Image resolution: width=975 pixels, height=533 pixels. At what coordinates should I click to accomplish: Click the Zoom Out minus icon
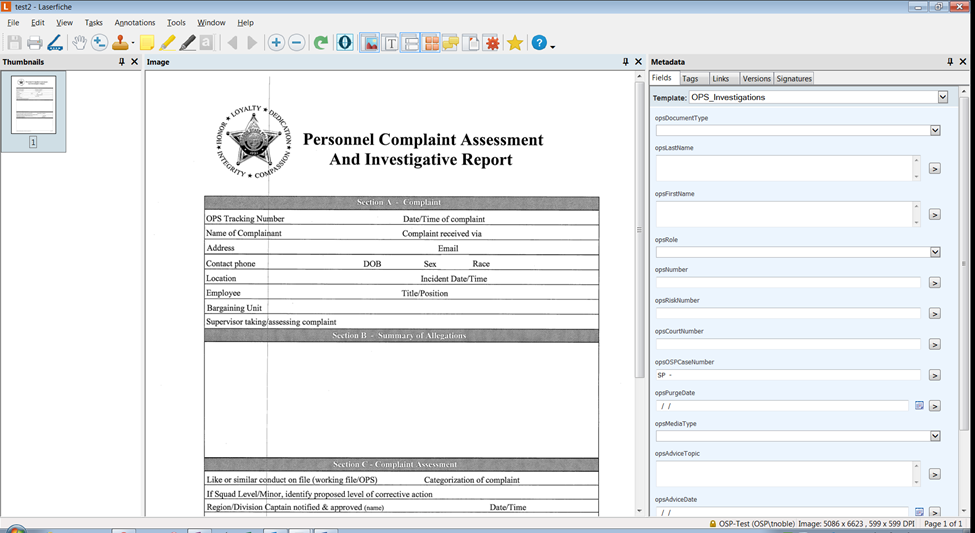[297, 43]
